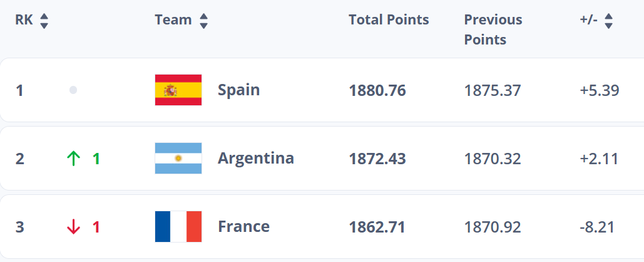Click the Spain flag icon
The width and height of the screenshot is (644, 262).
178,90
